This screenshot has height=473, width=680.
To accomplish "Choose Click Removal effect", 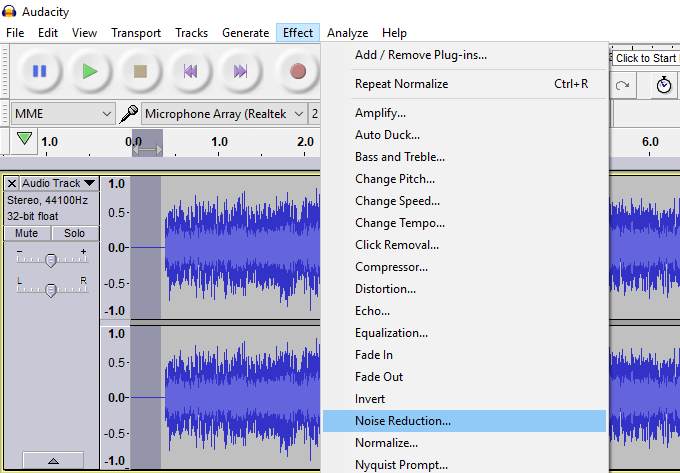I will click(x=464, y=245).
